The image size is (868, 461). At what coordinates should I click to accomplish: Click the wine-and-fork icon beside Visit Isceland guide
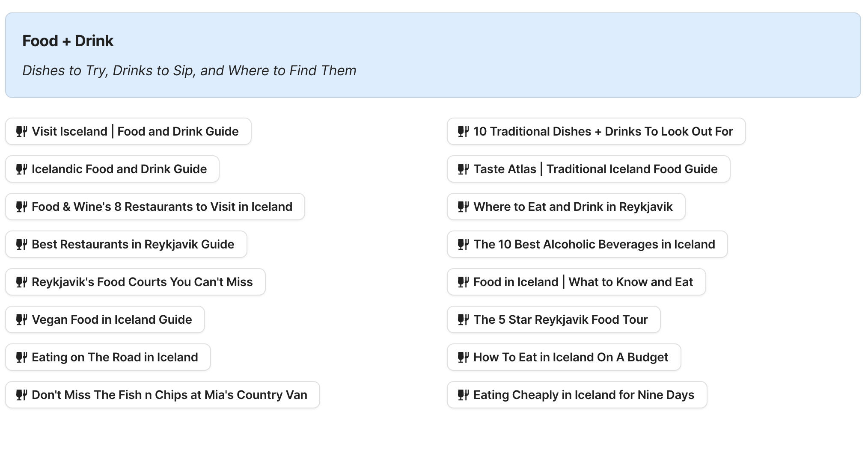(x=21, y=131)
